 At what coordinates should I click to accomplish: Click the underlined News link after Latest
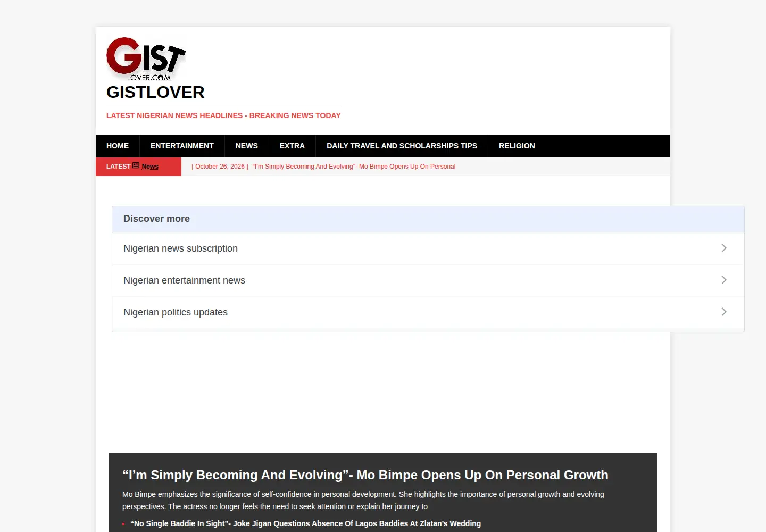coord(150,167)
